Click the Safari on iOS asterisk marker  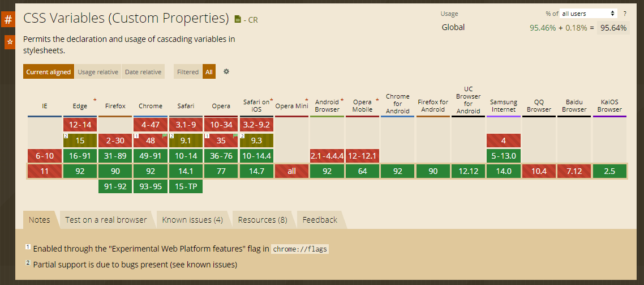(x=272, y=100)
